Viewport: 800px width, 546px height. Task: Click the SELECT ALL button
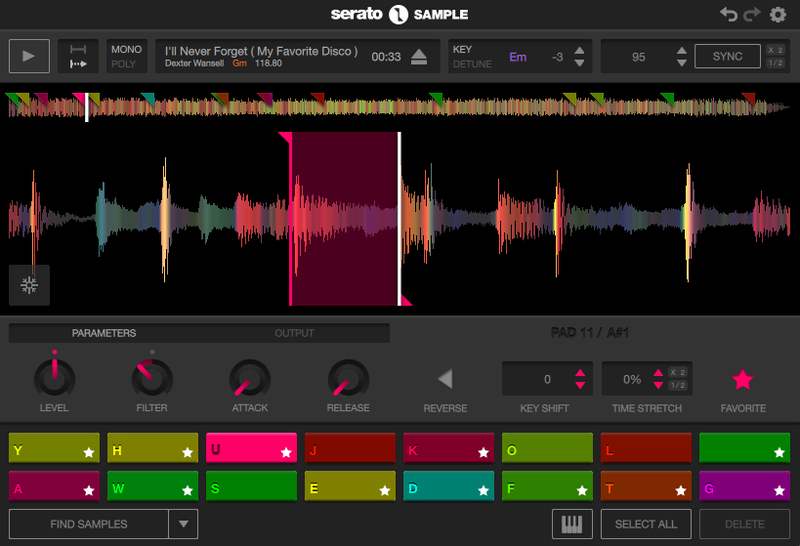tap(645, 524)
